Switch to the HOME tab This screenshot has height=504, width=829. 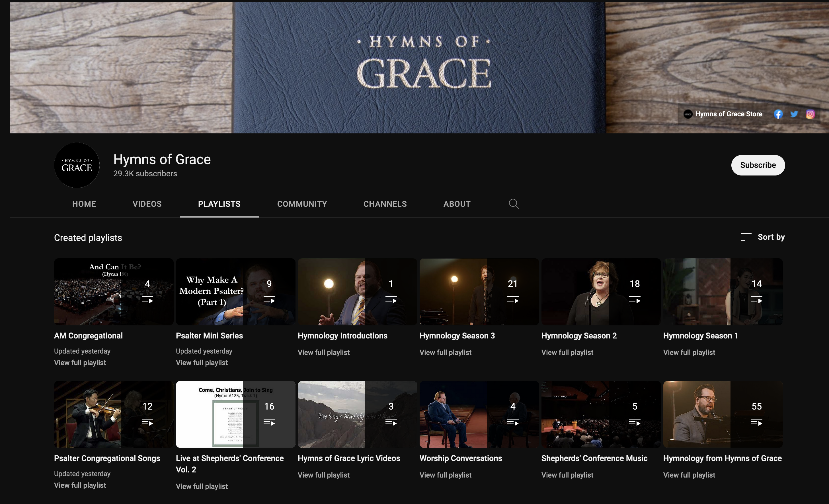tap(84, 204)
